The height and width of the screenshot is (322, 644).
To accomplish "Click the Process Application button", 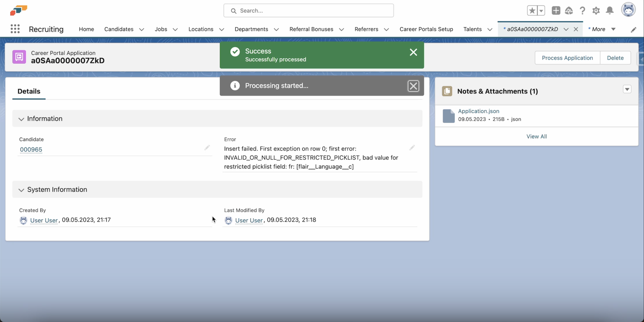I will point(567,58).
